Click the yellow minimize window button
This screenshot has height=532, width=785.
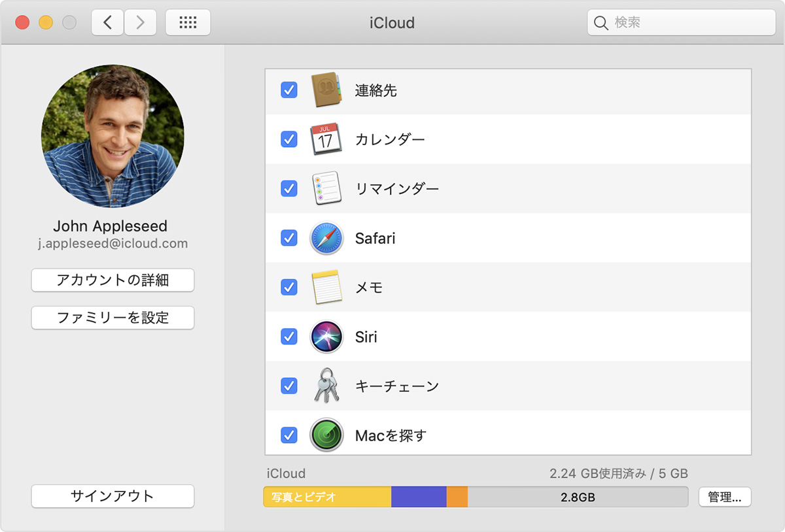(46, 23)
